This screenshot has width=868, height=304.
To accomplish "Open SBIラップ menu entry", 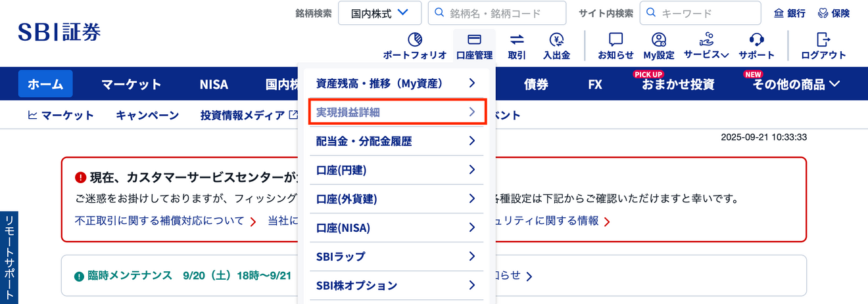I will [x=396, y=257].
